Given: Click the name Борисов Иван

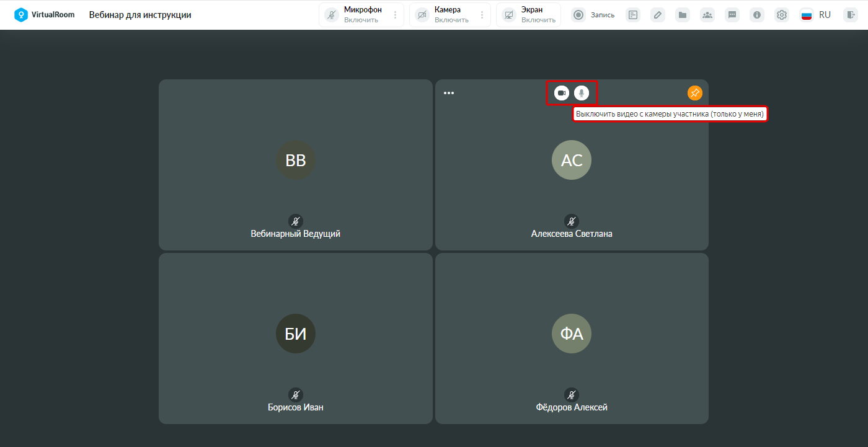Looking at the screenshot, I should (296, 407).
